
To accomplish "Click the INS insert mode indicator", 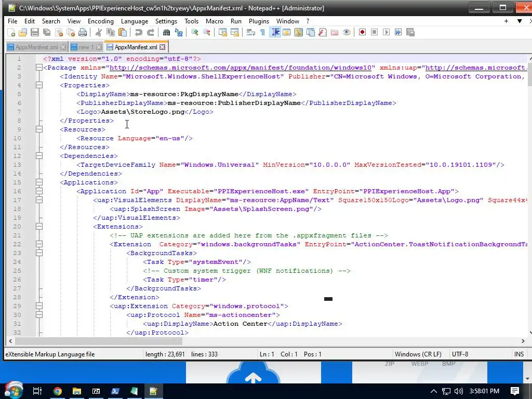I will tap(519, 354).
